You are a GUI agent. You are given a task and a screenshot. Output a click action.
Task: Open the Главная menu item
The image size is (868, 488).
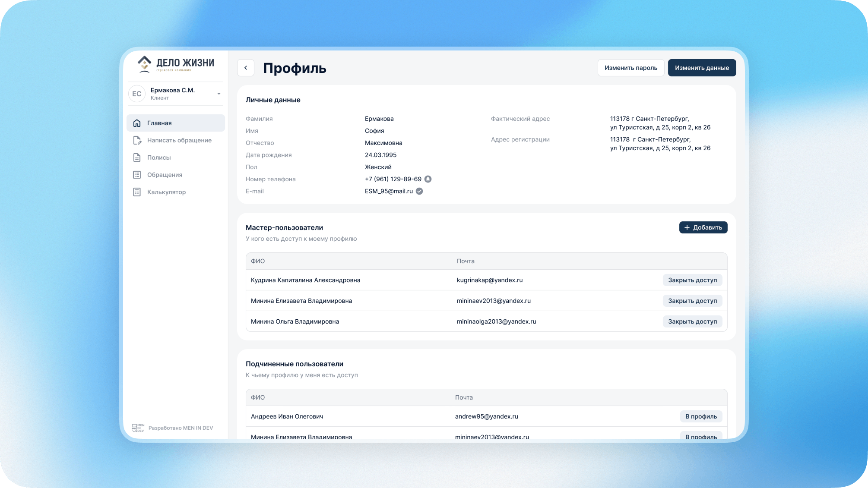click(159, 123)
